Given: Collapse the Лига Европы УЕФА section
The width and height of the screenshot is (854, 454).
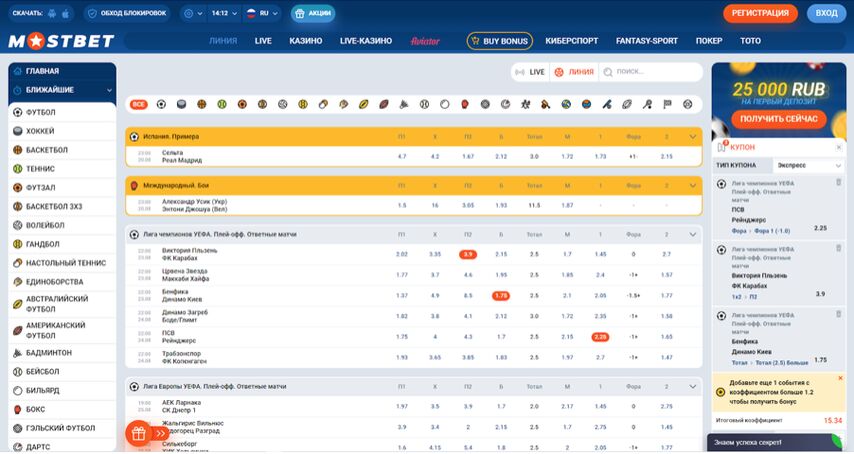Looking at the screenshot, I should click(x=693, y=386).
